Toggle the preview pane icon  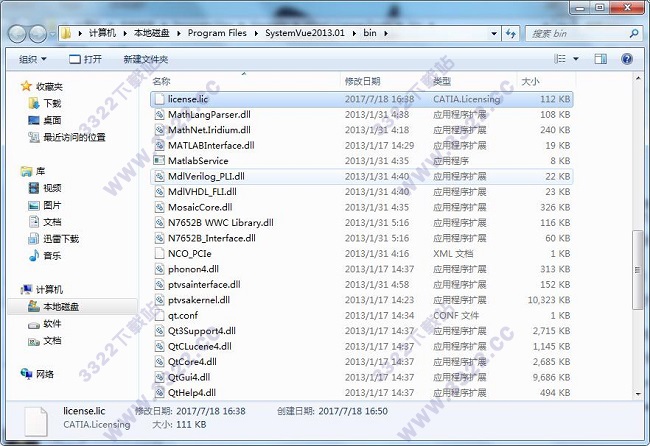pos(600,59)
